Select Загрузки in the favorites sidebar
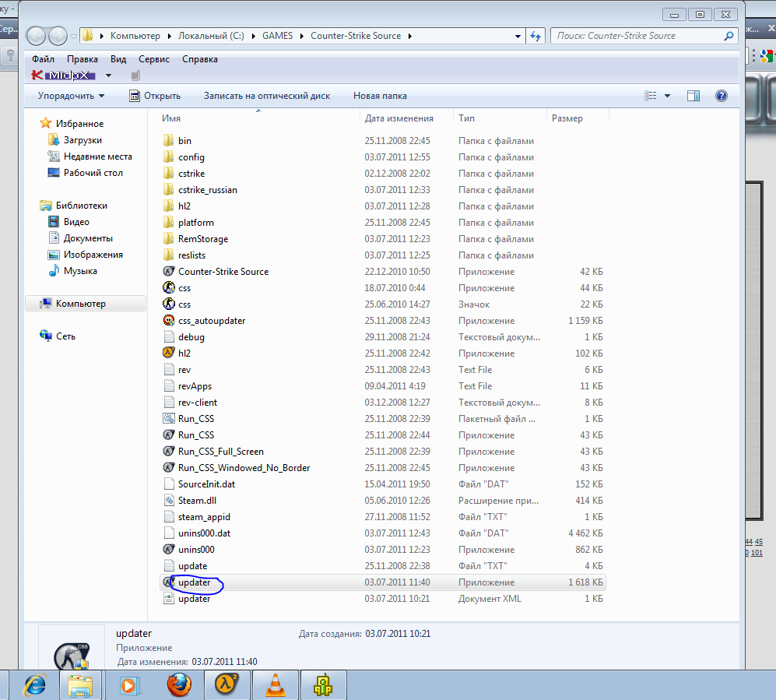 coord(83,140)
